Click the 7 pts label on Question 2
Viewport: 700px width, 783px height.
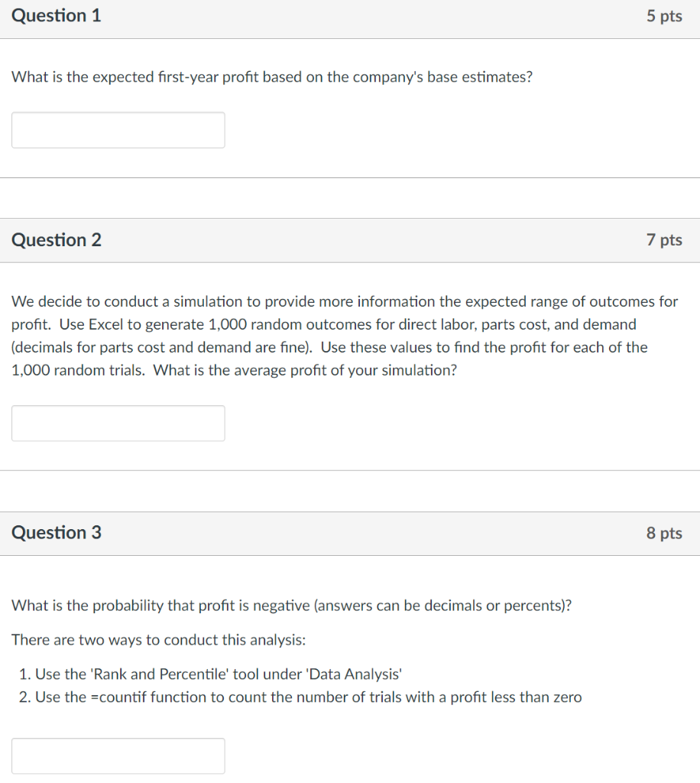(664, 239)
